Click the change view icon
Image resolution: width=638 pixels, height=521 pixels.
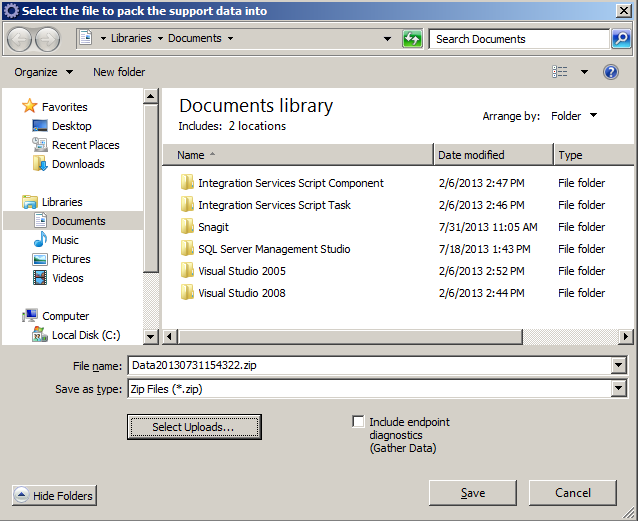tap(560, 72)
